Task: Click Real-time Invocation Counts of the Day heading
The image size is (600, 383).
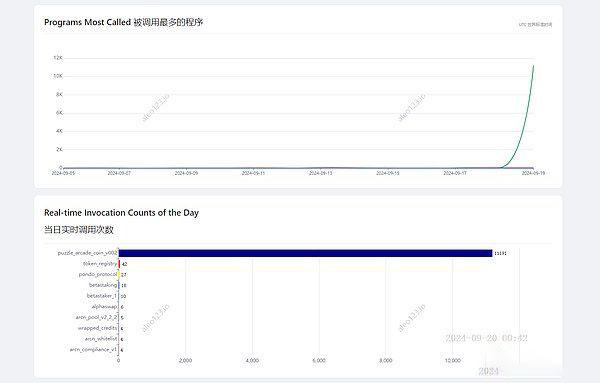Action: [121, 213]
